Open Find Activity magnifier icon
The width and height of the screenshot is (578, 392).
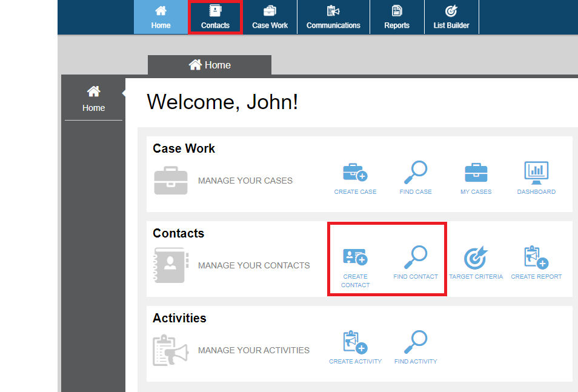[416, 342]
